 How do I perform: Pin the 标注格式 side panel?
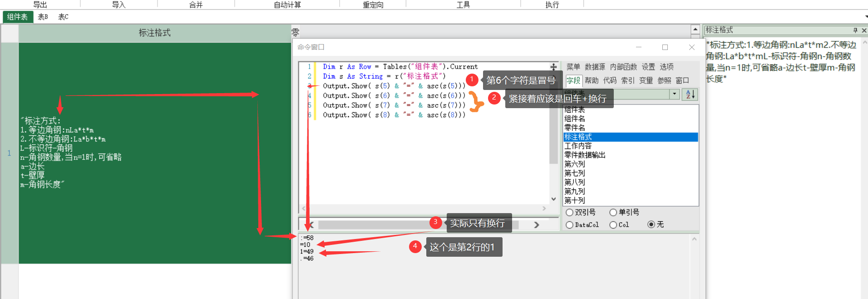(x=855, y=30)
